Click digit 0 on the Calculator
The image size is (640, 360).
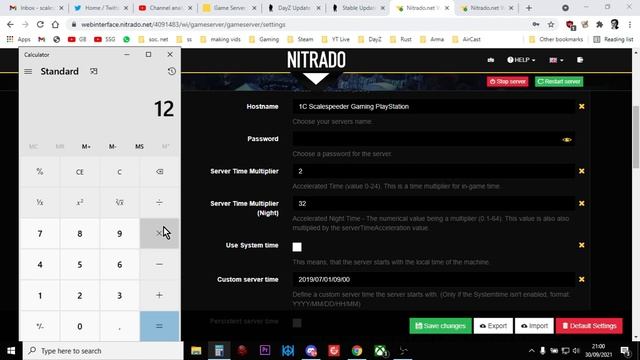point(80,326)
